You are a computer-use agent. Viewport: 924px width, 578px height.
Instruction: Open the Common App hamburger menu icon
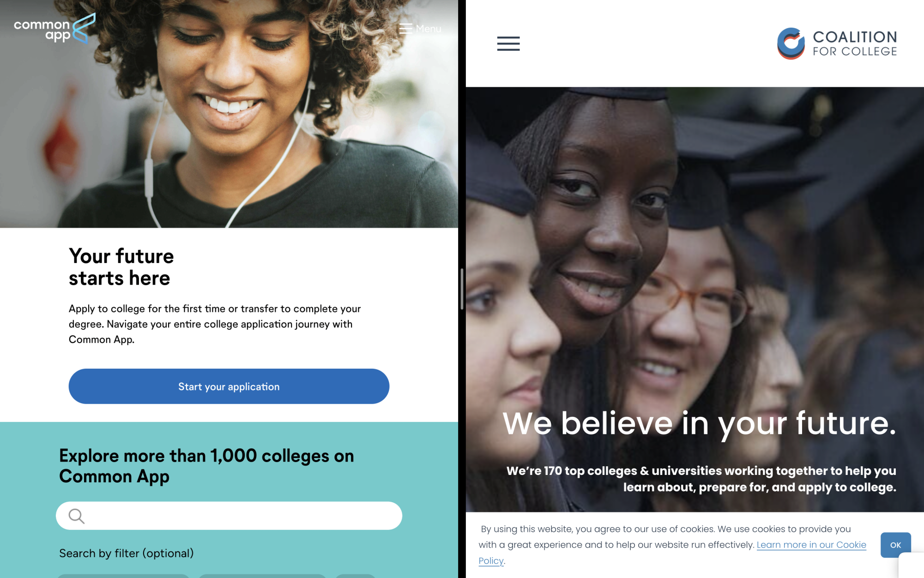click(x=405, y=29)
